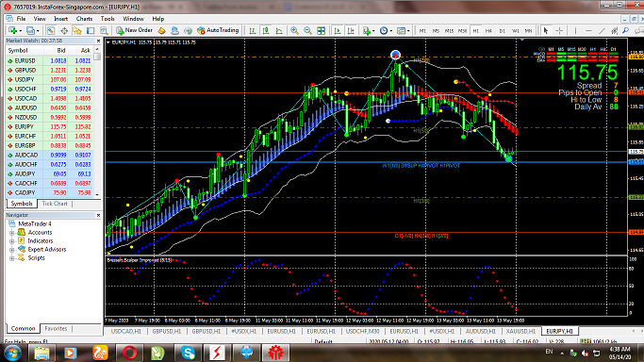Toggle the Data Window crosshair icon
The width and height of the screenshot is (644, 362).
[x=64, y=31]
